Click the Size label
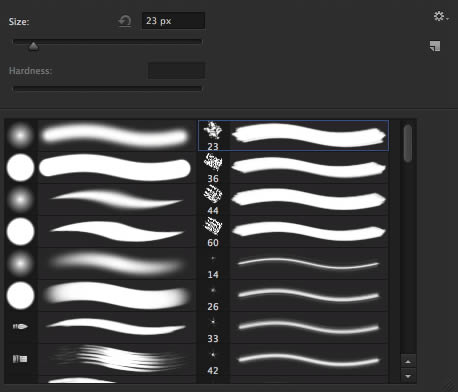The image size is (458, 392). 19,22
